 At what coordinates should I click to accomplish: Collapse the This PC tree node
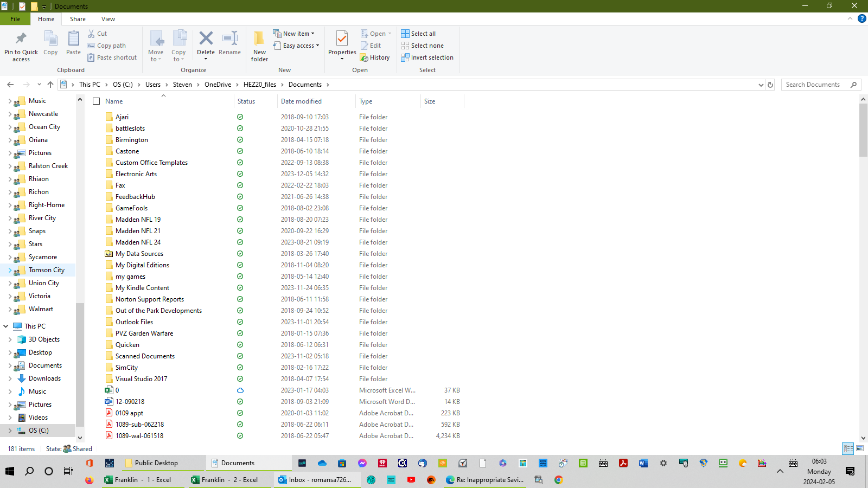coord(6,326)
